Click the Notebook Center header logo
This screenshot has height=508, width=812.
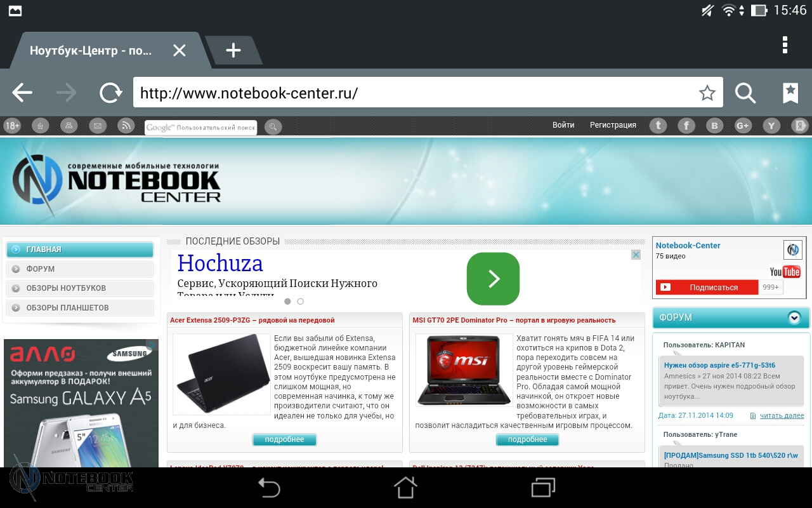click(116, 180)
